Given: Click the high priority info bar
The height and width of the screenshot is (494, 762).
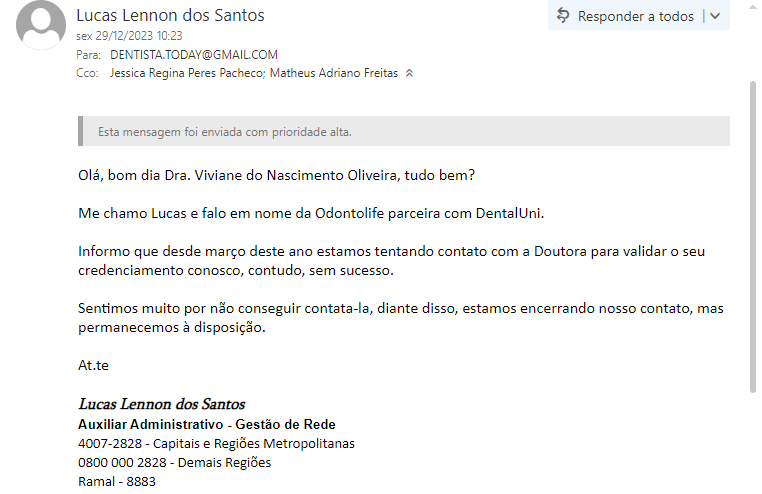Looking at the screenshot, I should [x=403, y=131].
